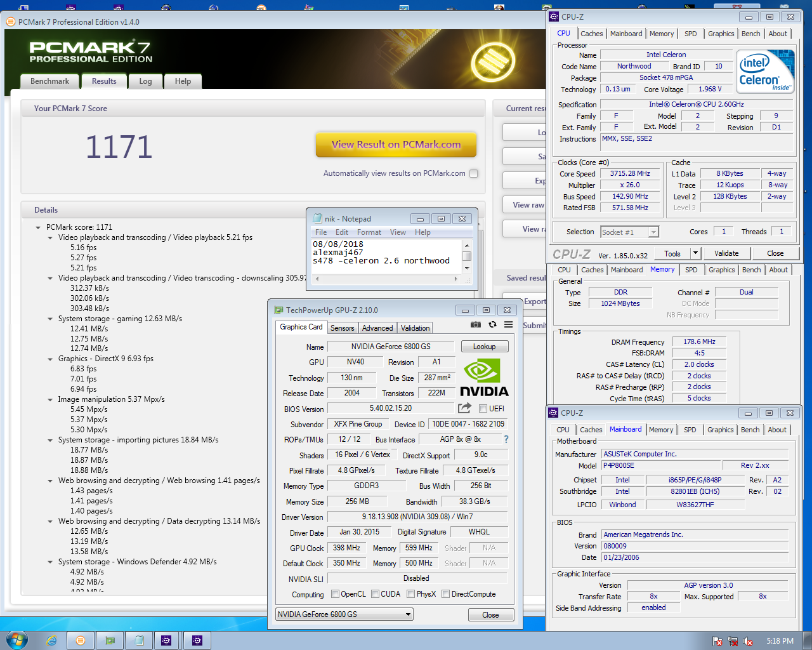Collapse the Image manipulation 5.37 Mpx/s node
The width and height of the screenshot is (812, 650).
tap(50, 399)
